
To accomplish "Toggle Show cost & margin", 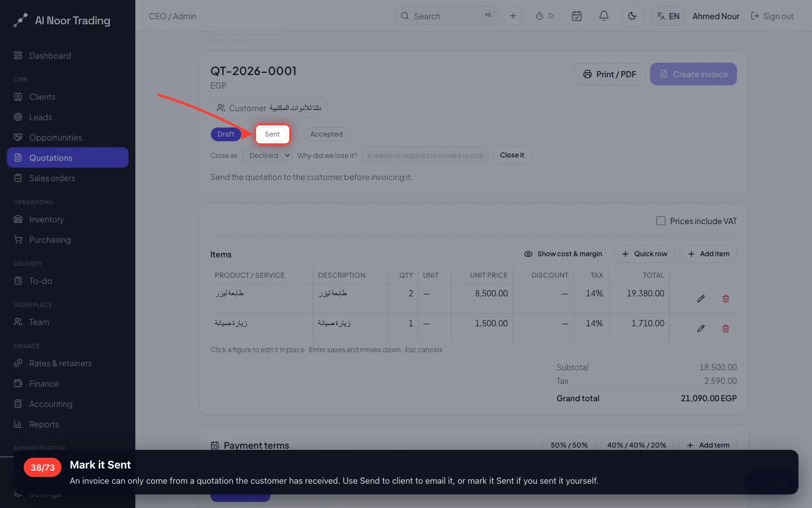I will (563, 254).
